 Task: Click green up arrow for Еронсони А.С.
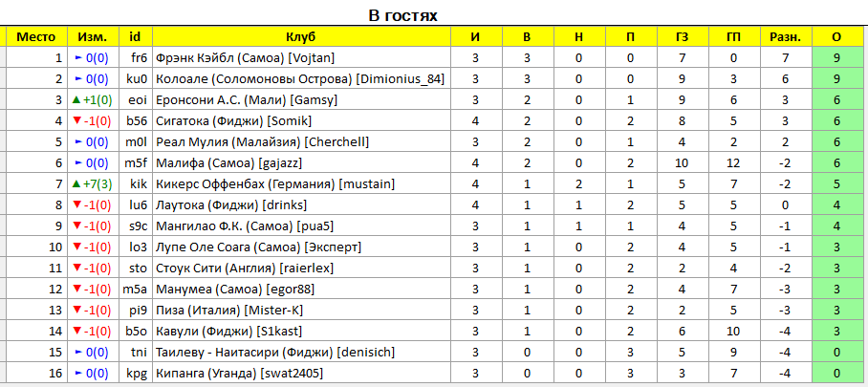pos(76,100)
